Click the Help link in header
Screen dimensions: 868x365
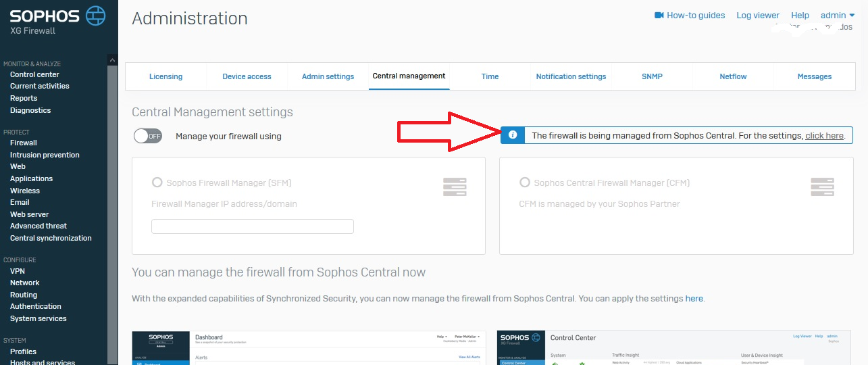[800, 15]
